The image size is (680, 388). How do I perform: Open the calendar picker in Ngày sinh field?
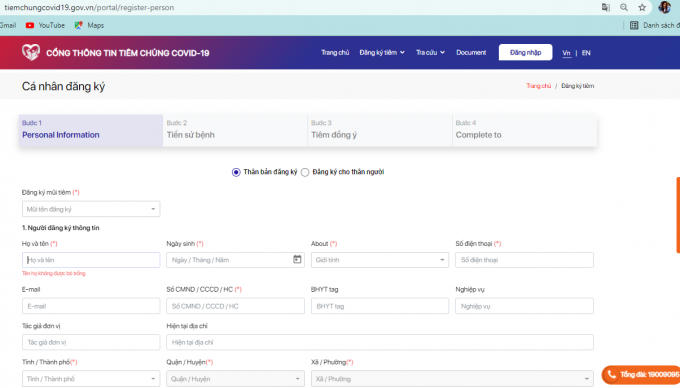[x=297, y=259]
